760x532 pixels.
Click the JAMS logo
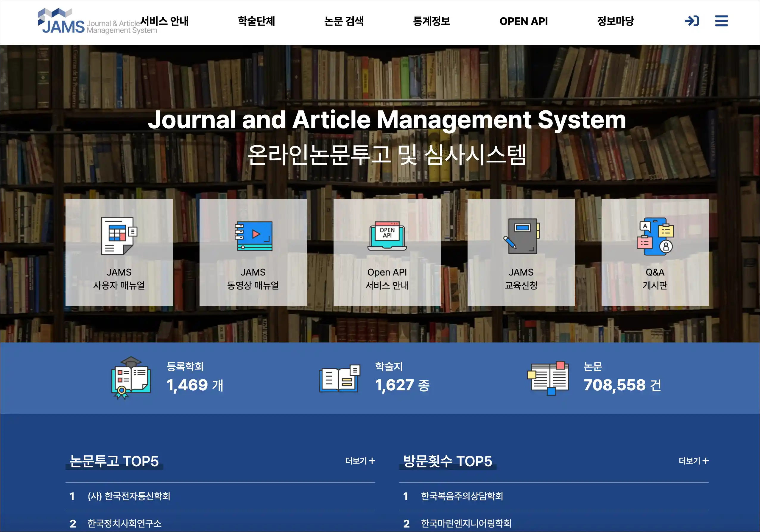97,21
